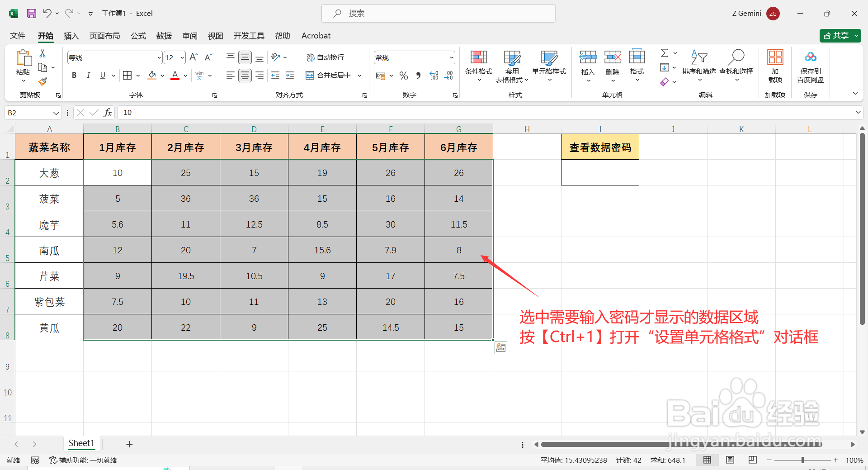Select the Format Painter brush icon
Image resolution: width=868 pixels, height=470 pixels.
42,81
